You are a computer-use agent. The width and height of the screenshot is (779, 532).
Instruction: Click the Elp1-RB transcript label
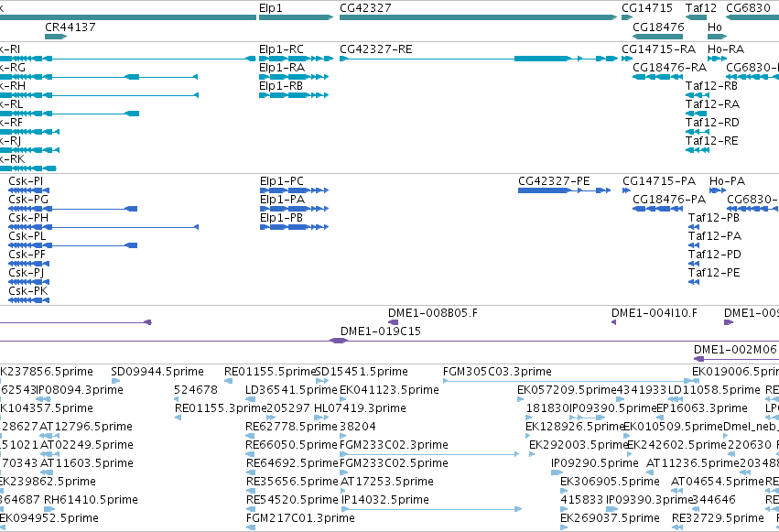point(281,86)
